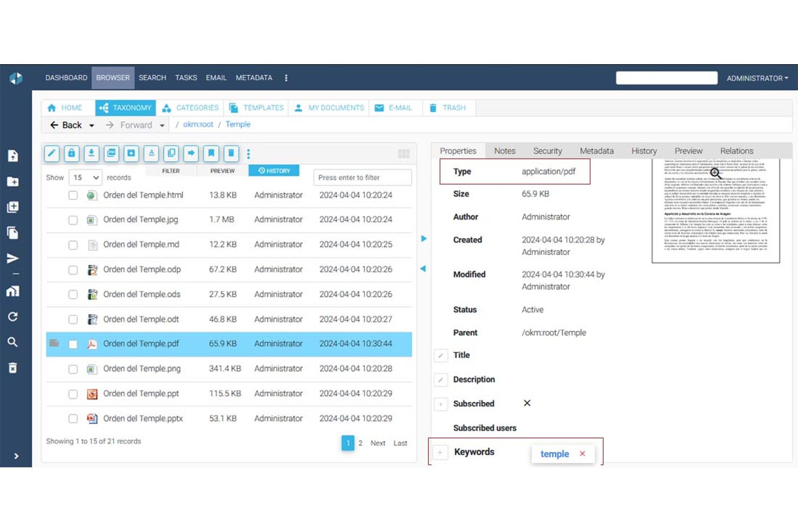
Task: Click the pencil edit icon in file toolbar
Action: [x=52, y=154]
